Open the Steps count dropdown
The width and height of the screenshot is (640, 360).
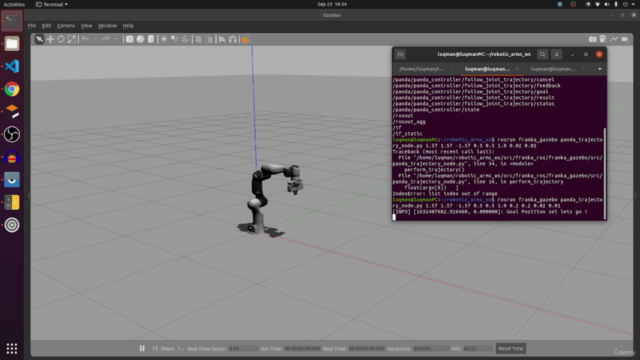(180, 349)
